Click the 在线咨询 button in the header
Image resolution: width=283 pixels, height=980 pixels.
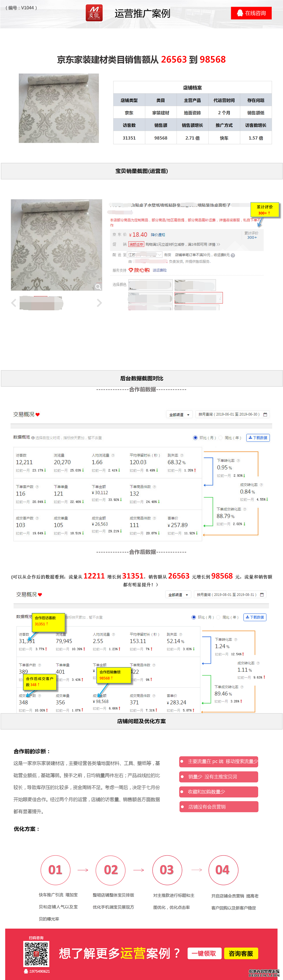pyautogui.click(x=252, y=13)
